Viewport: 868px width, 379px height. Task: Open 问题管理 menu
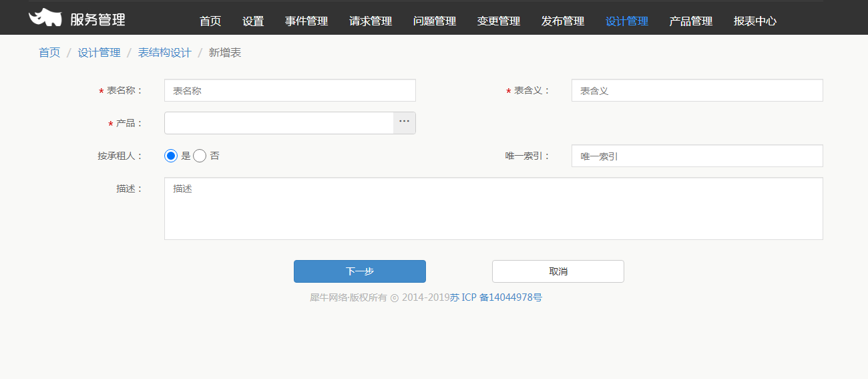coord(435,21)
